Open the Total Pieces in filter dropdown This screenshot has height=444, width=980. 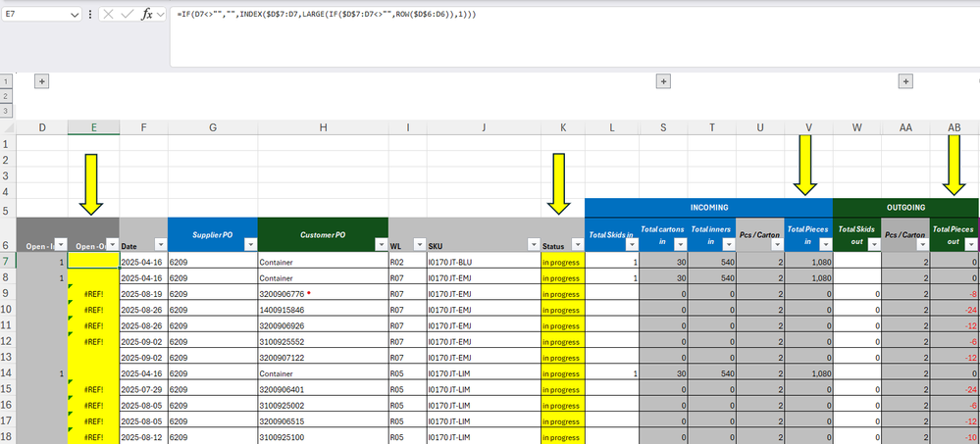tap(826, 244)
